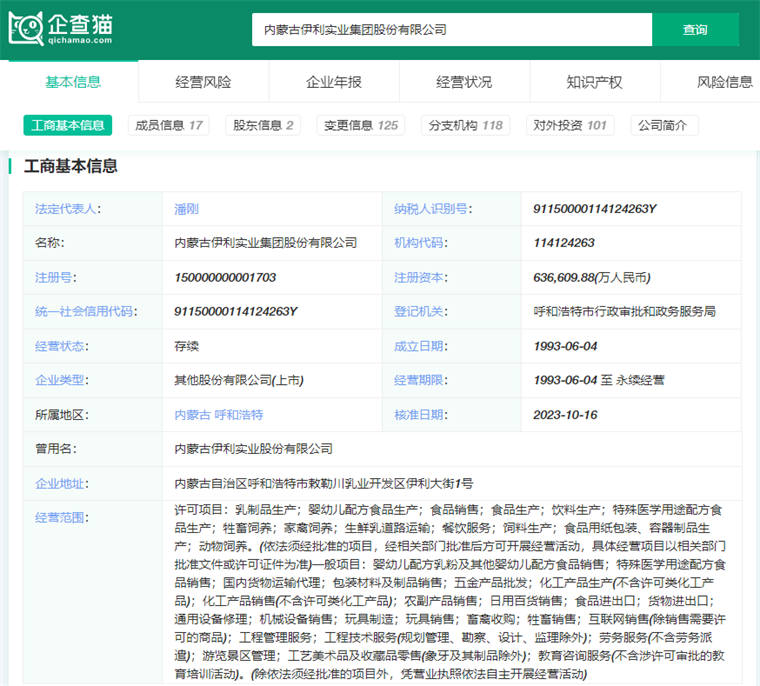
Task: Open the 企业年报 tab
Action: pyautogui.click(x=334, y=82)
